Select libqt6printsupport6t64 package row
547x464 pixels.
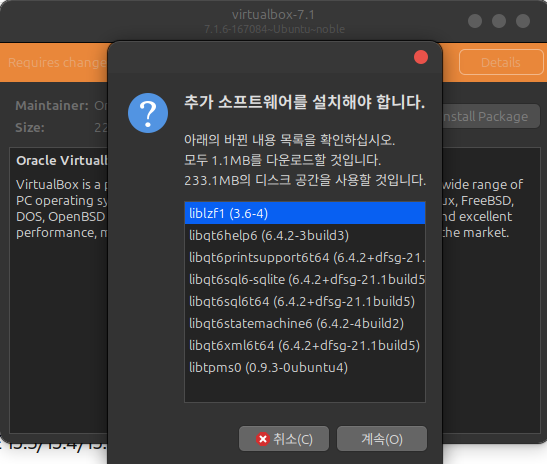click(305, 257)
